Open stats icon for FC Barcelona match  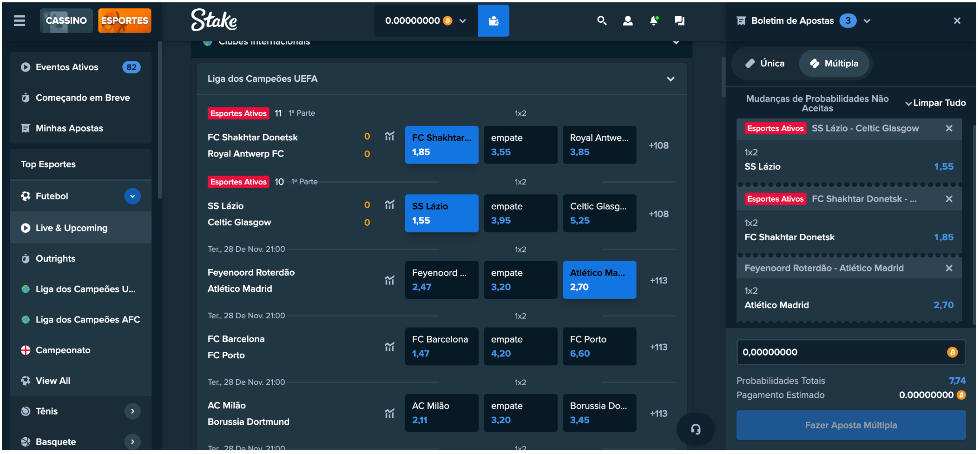point(389,347)
